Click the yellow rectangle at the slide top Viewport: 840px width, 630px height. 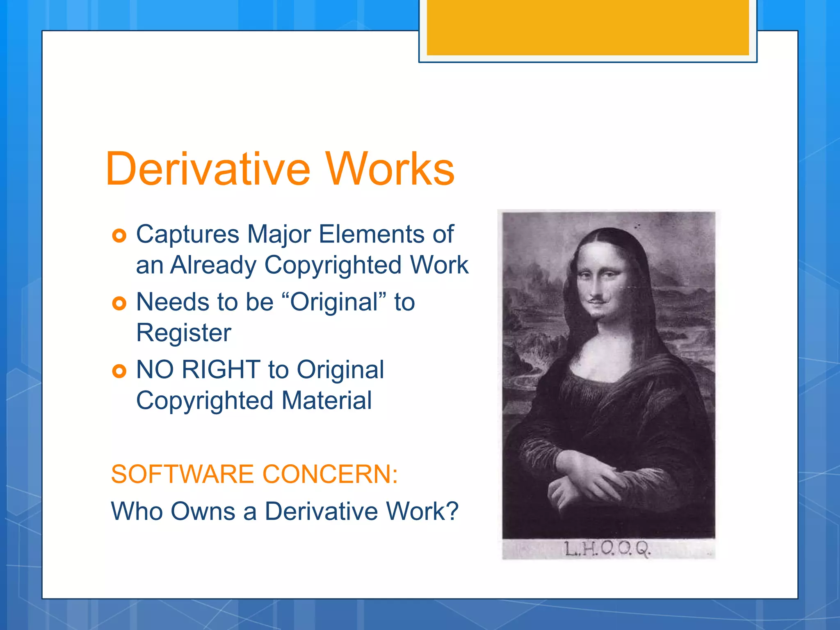[587, 27]
